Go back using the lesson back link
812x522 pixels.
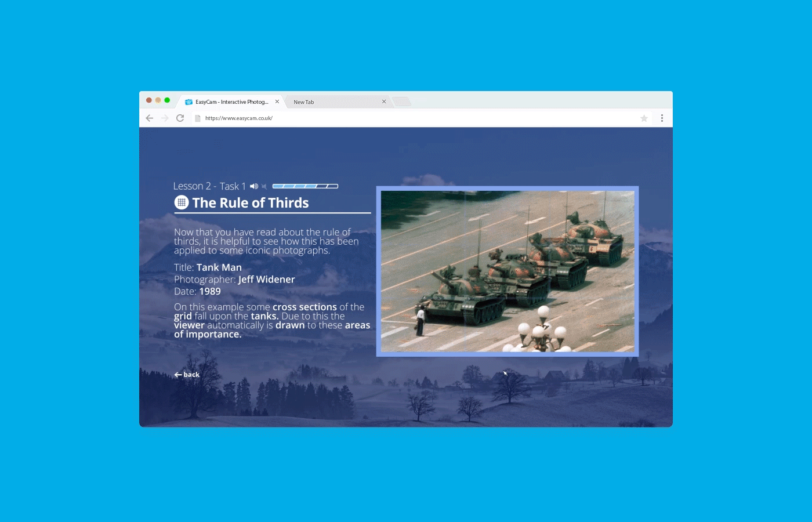[187, 375]
